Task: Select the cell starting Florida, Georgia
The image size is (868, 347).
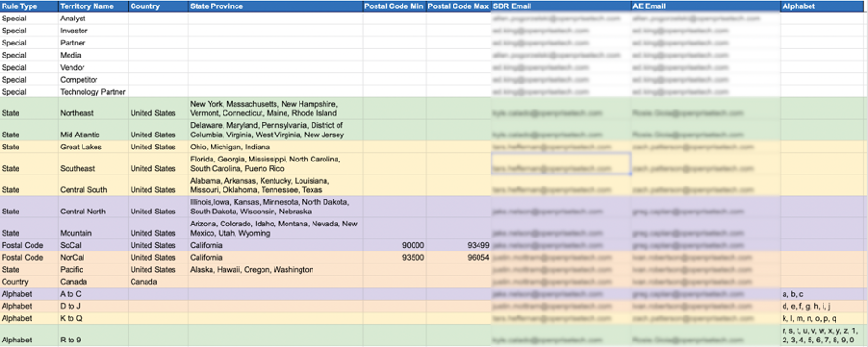Action: 275,164
